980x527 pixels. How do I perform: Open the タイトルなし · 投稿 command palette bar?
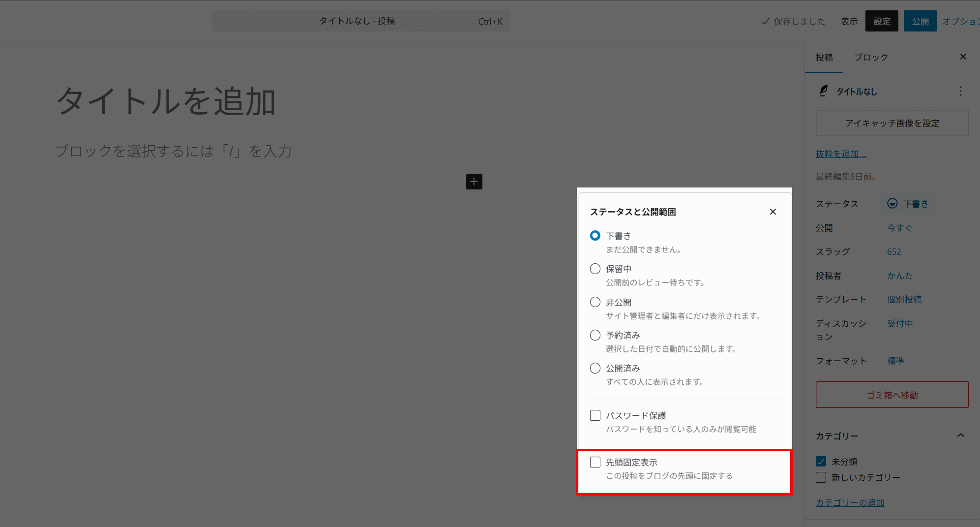[361, 21]
